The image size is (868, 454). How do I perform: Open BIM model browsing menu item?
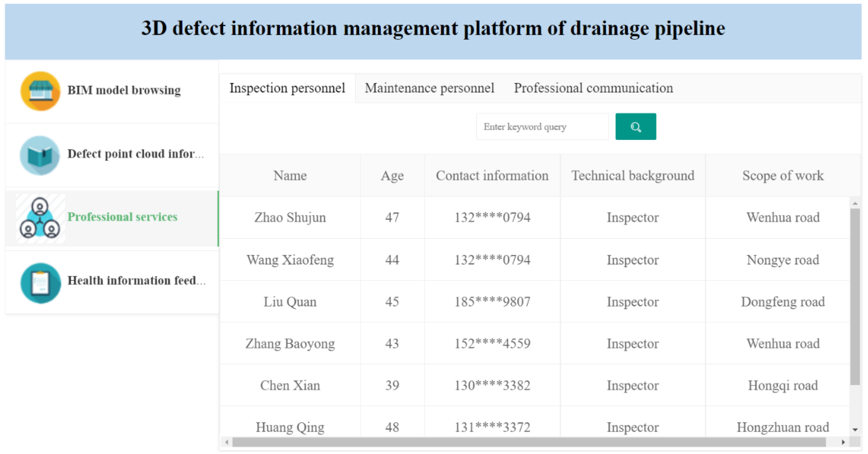click(124, 90)
